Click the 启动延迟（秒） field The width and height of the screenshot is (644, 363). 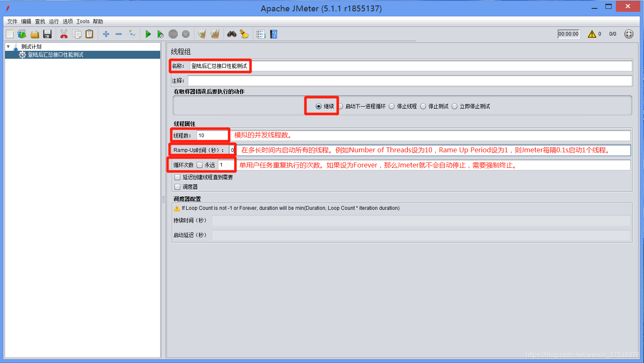coord(421,235)
